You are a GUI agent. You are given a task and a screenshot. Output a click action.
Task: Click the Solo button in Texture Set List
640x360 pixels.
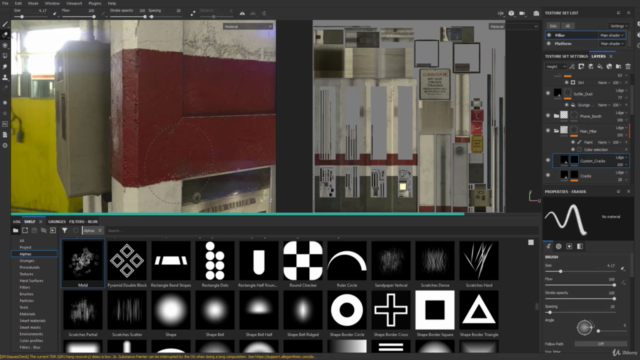(553, 26)
